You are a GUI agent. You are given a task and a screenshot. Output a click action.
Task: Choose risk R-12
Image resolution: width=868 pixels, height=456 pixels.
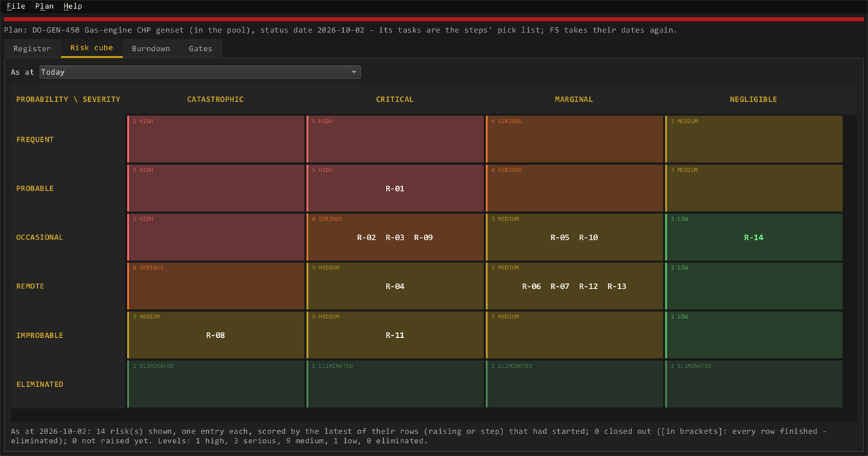point(589,286)
